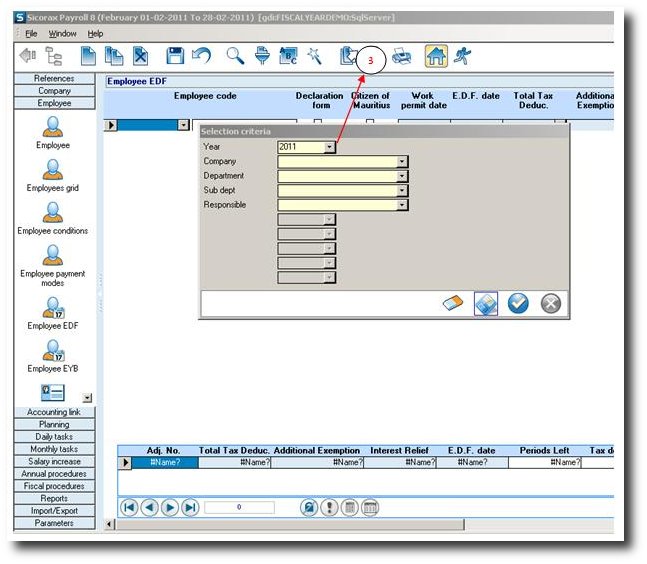
Task: Go home via the house toolbar icon
Action: click(436, 57)
